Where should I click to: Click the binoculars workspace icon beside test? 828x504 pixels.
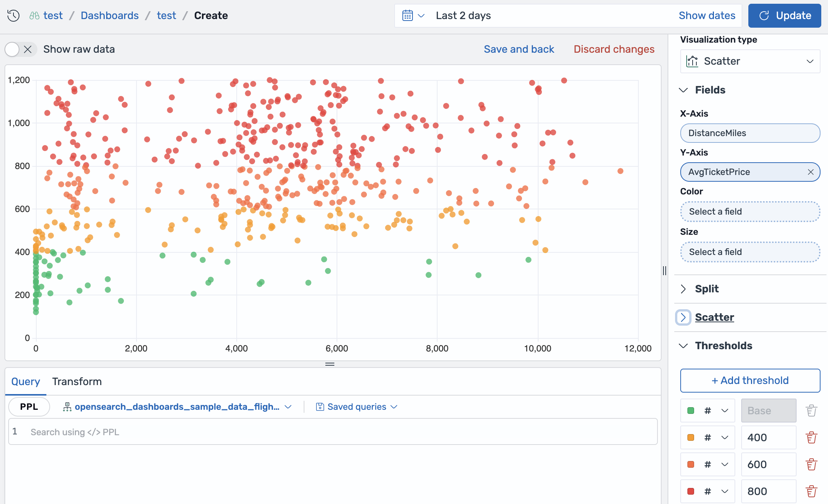coord(34,16)
